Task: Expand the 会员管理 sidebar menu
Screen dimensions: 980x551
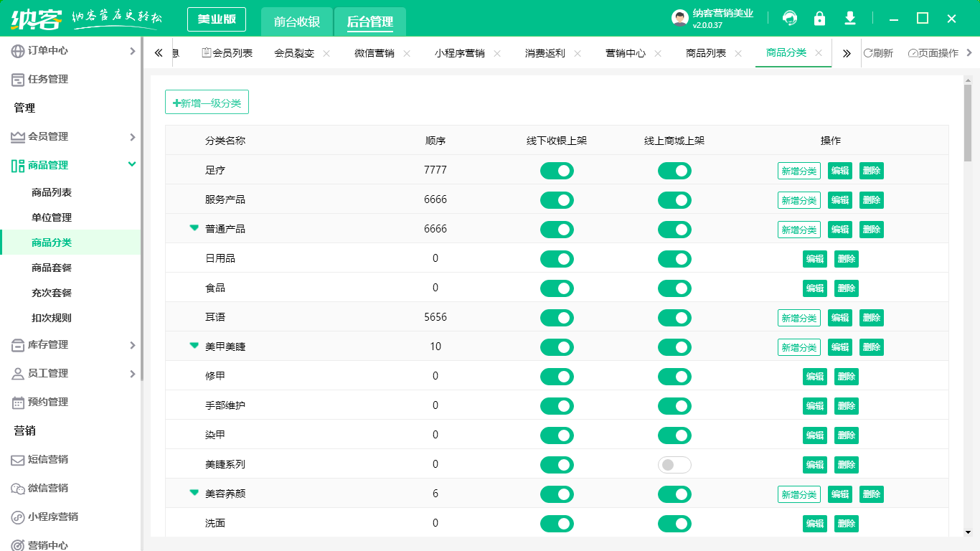Action: [132, 137]
